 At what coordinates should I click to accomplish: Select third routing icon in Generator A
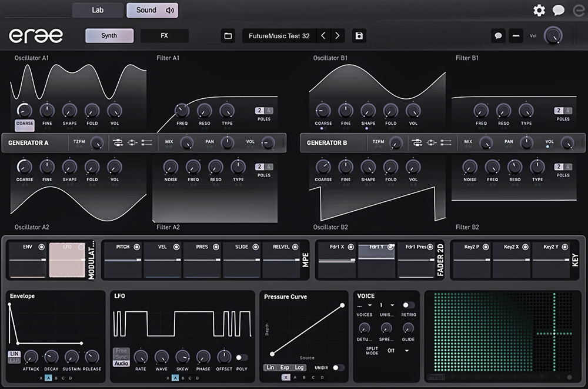(146, 142)
